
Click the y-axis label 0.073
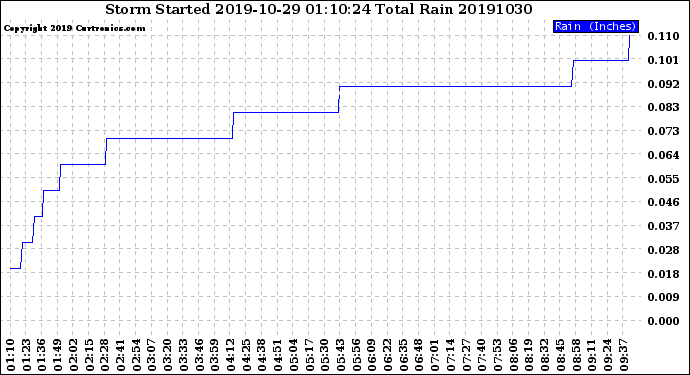(663, 131)
